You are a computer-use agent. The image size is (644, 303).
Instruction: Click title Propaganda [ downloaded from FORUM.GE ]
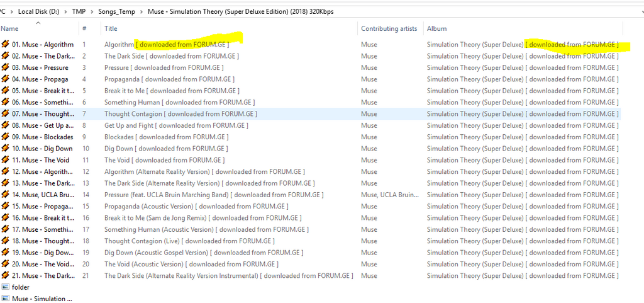coord(170,79)
